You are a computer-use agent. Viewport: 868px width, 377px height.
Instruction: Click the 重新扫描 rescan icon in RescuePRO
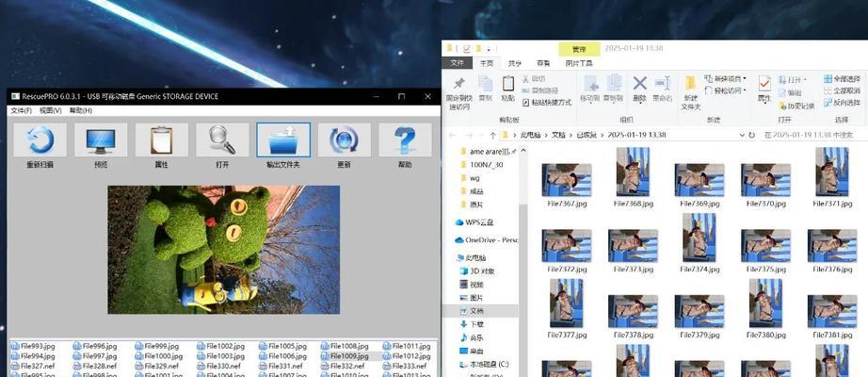pyautogui.click(x=40, y=139)
